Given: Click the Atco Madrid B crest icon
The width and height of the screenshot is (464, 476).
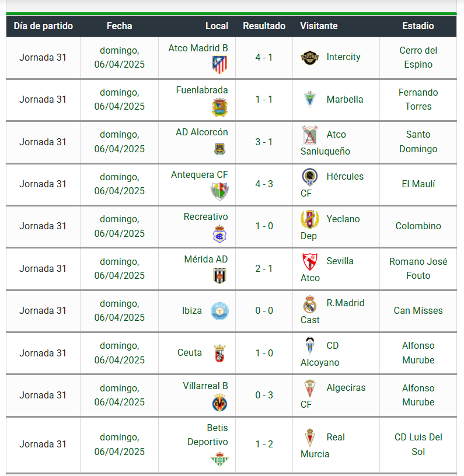Looking at the screenshot, I should click(219, 65).
